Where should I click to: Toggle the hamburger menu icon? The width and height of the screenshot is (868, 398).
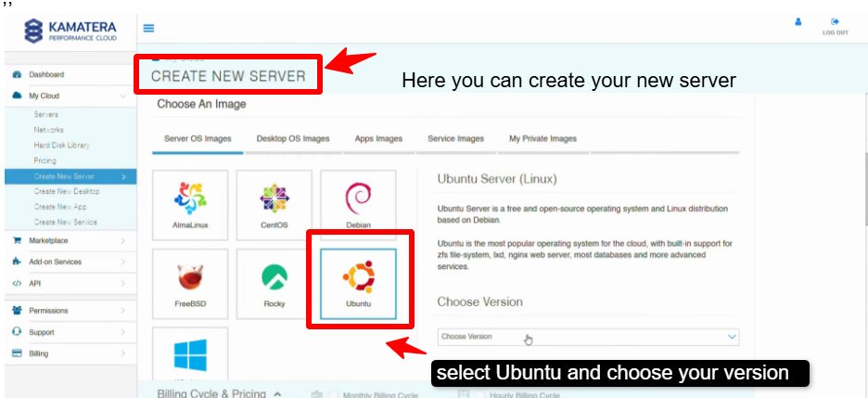tap(148, 29)
